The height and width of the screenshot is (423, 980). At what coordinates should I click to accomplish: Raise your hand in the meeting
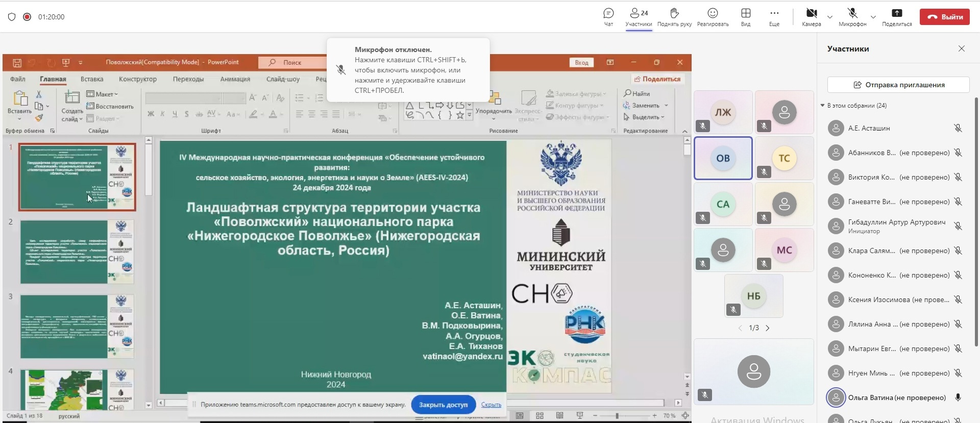coord(674,17)
